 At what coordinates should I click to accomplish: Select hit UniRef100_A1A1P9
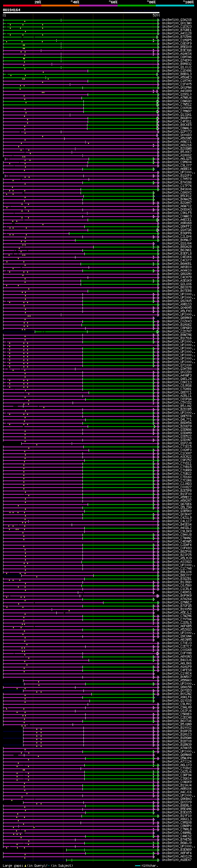[176, 667]
